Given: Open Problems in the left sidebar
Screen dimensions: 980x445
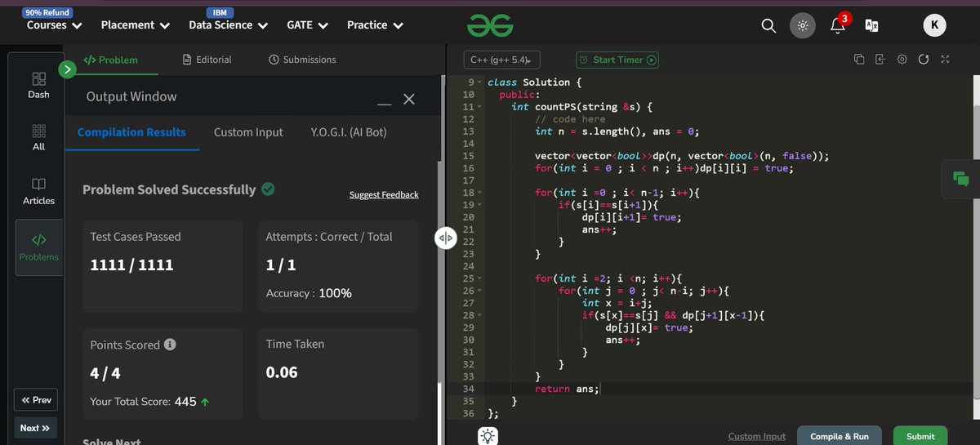Looking at the screenshot, I should (38, 247).
